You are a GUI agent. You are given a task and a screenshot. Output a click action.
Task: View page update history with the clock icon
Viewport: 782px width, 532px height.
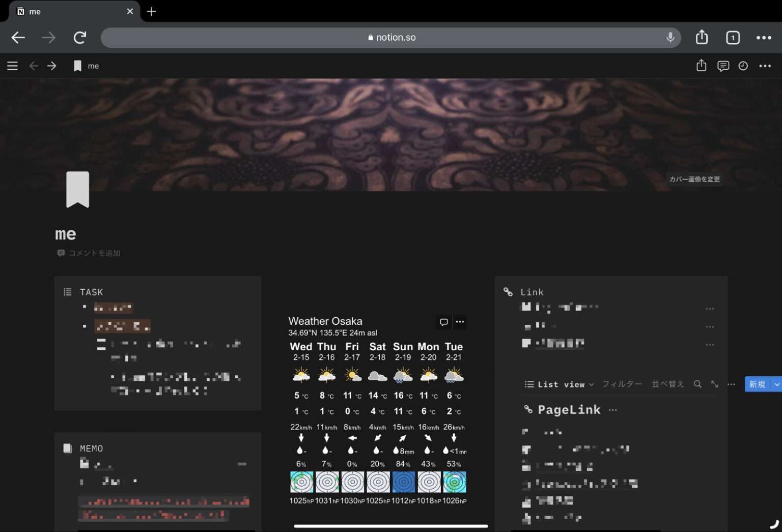click(743, 66)
